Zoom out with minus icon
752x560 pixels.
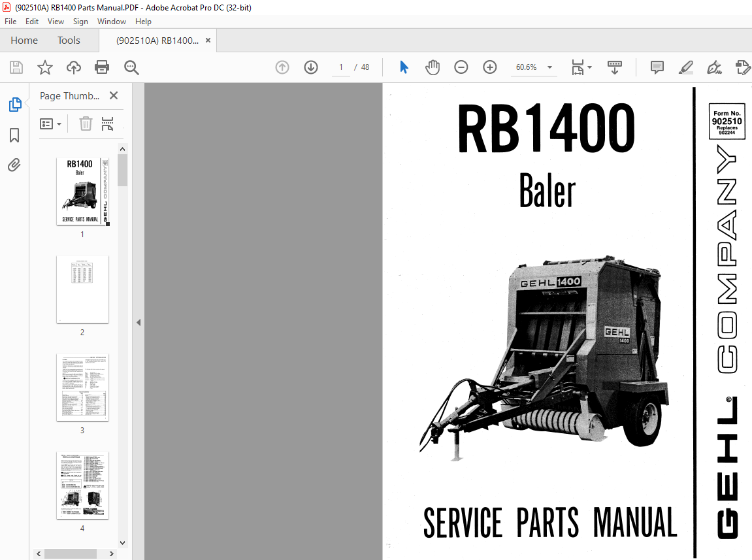point(461,67)
